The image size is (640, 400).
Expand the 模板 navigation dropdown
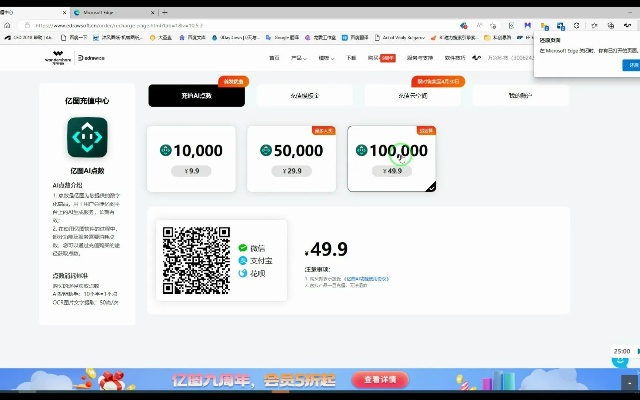coord(326,58)
